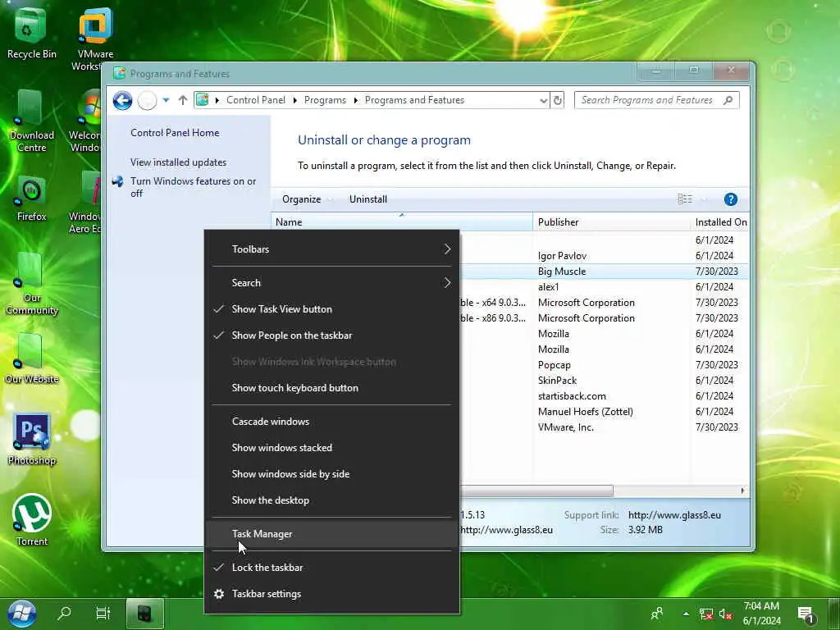This screenshot has height=630, width=840.
Task: Open VMware Workstation desktop icon
Action: [95, 39]
